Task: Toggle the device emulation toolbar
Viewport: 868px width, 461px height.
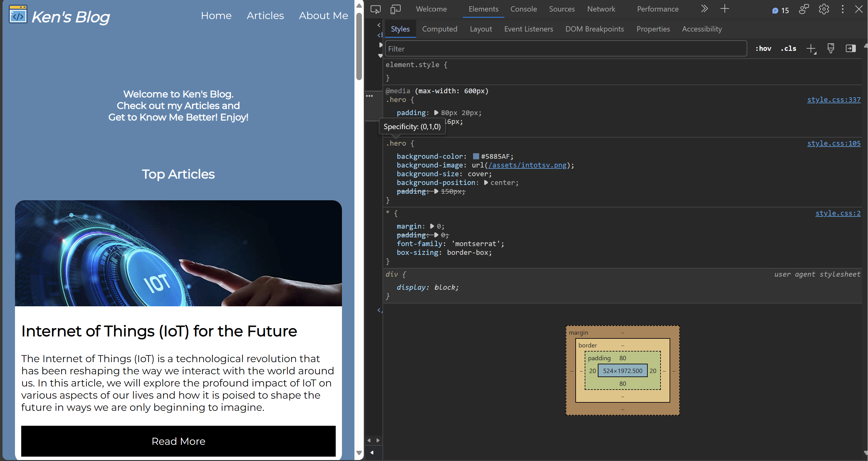Action: [396, 9]
